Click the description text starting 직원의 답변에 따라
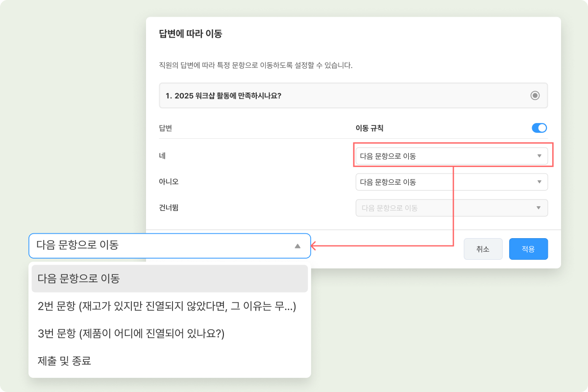The height and width of the screenshot is (392, 588). point(256,65)
